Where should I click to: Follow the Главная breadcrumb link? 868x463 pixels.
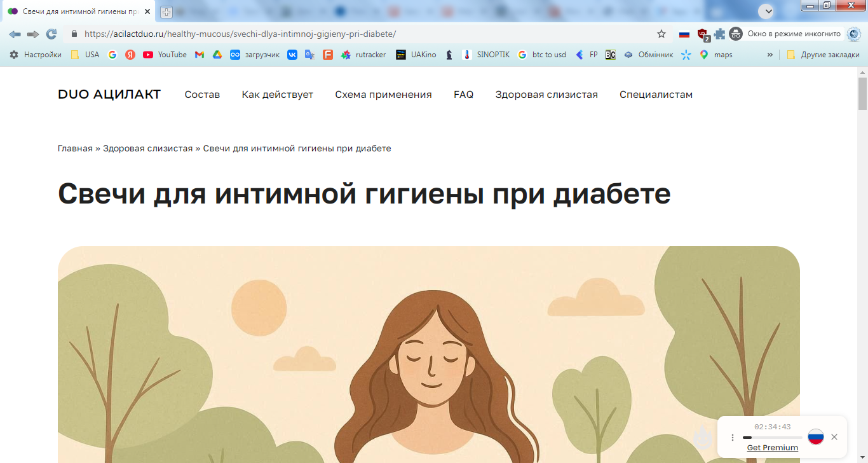(x=75, y=148)
